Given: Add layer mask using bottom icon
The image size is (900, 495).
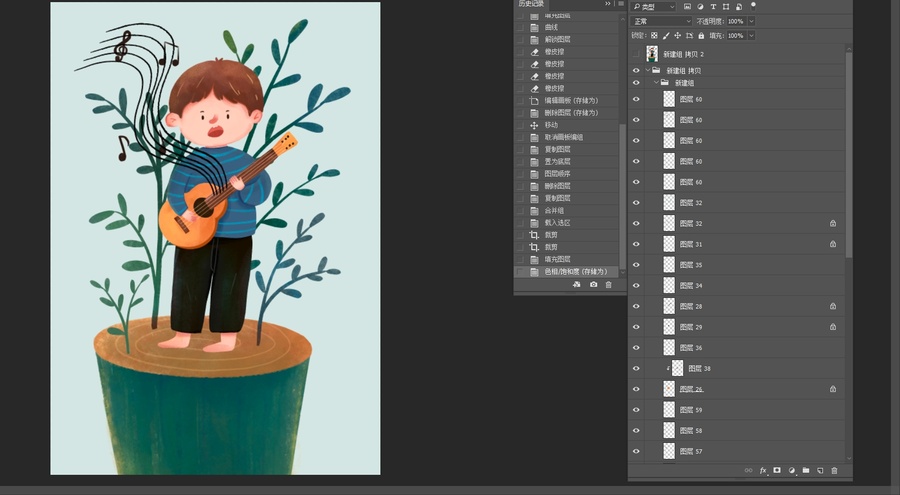Looking at the screenshot, I should [777, 470].
